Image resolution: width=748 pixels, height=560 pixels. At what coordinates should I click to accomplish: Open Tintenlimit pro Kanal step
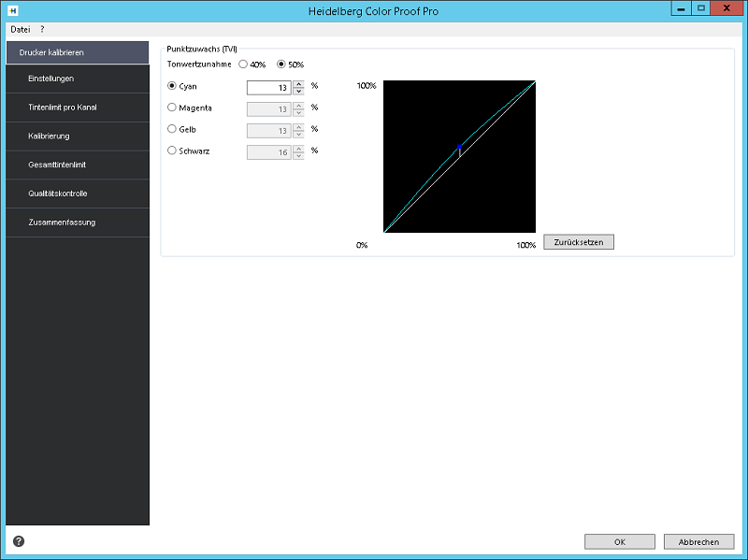pos(78,108)
